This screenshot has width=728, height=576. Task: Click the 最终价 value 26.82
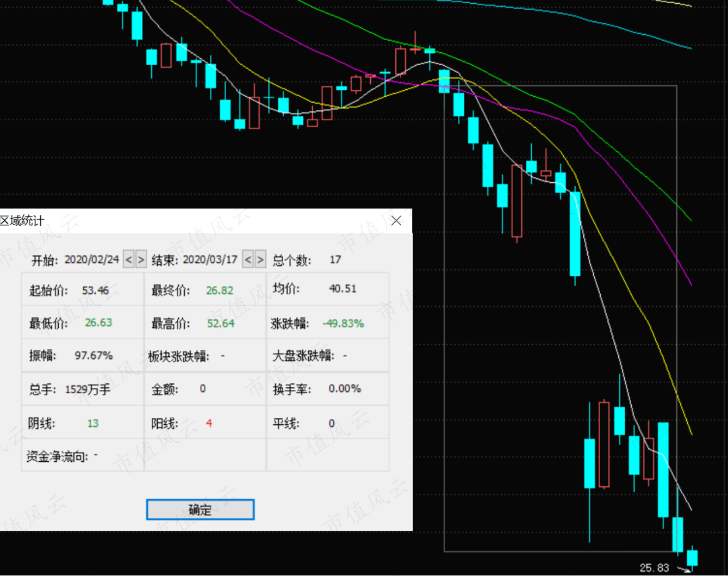[220, 290]
